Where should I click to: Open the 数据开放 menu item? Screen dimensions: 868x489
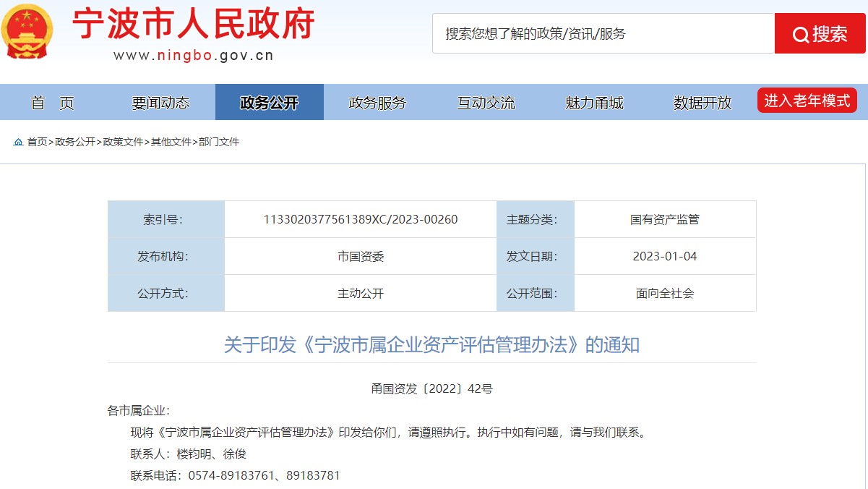(702, 103)
